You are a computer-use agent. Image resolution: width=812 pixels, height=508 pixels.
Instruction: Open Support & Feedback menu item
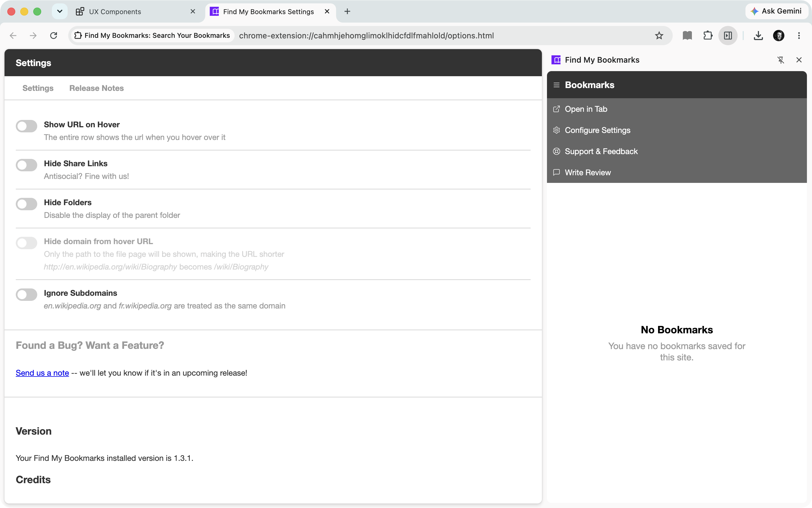(677, 151)
